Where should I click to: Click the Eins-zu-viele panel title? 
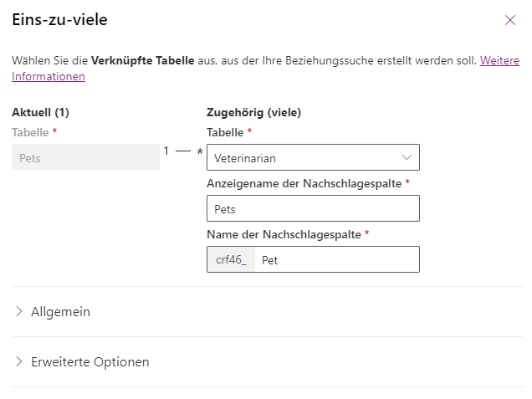tap(59, 20)
